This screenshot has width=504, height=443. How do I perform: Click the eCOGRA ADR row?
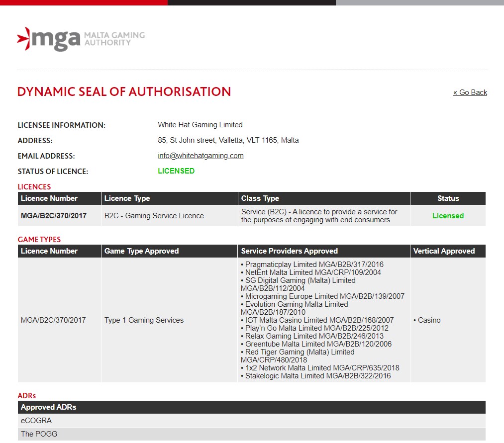tap(252, 421)
